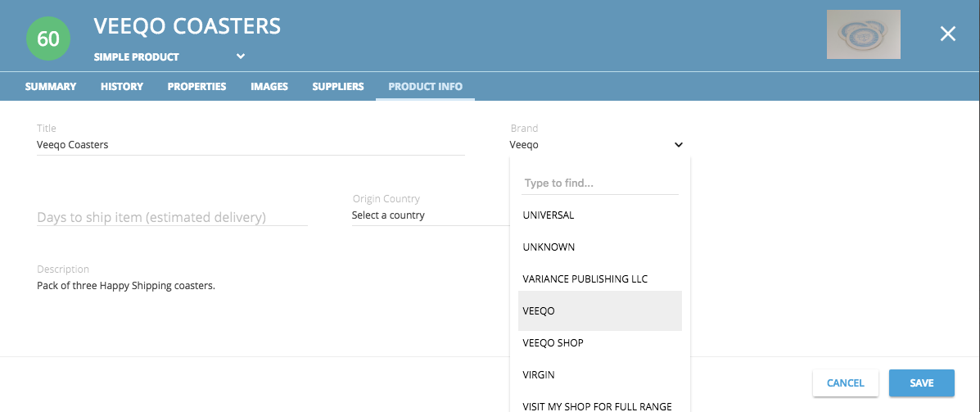Open the coasters product thumbnail image
This screenshot has height=412, width=980.
863,34
